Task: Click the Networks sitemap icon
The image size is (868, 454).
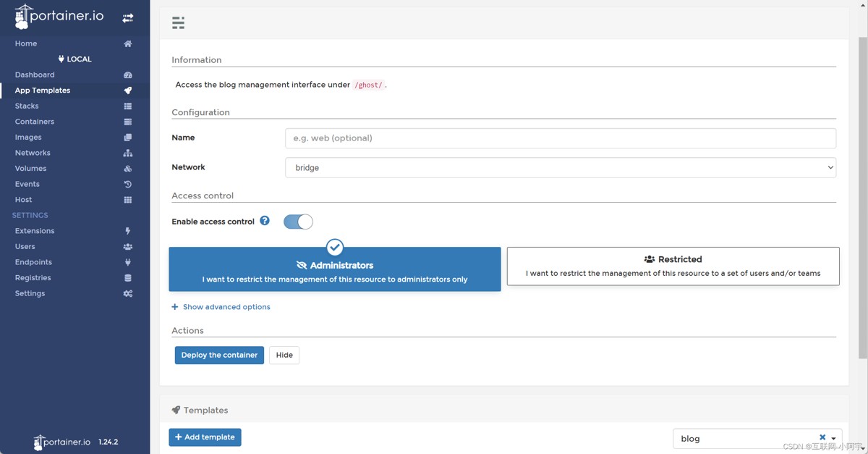Action: [x=128, y=153]
